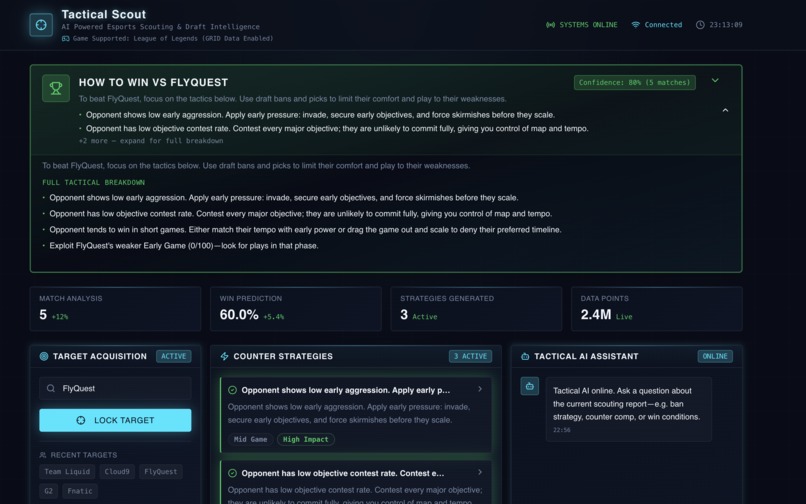Click the Tactical Scout crosshair logo icon
The width and height of the screenshot is (806, 504).
41,25
